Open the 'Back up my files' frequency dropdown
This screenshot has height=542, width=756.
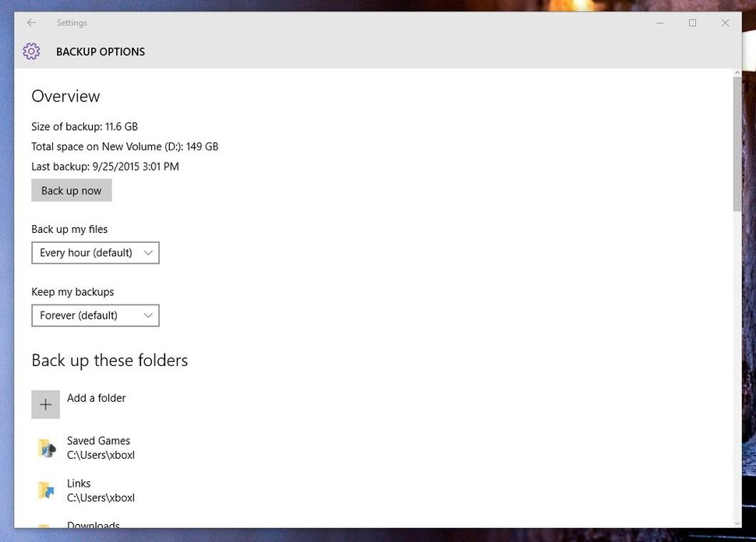pyautogui.click(x=95, y=252)
